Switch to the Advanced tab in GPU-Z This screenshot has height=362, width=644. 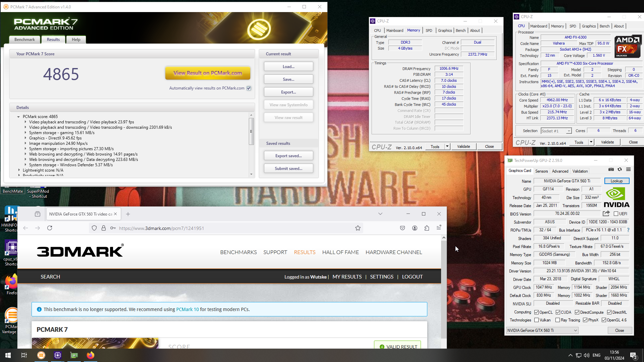click(x=560, y=171)
